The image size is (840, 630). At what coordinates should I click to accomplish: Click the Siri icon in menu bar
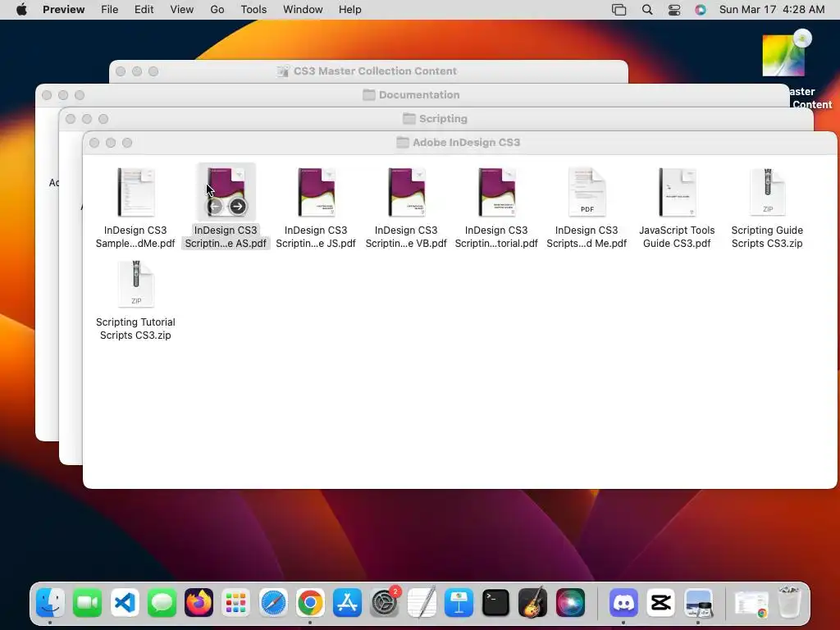[x=701, y=10]
